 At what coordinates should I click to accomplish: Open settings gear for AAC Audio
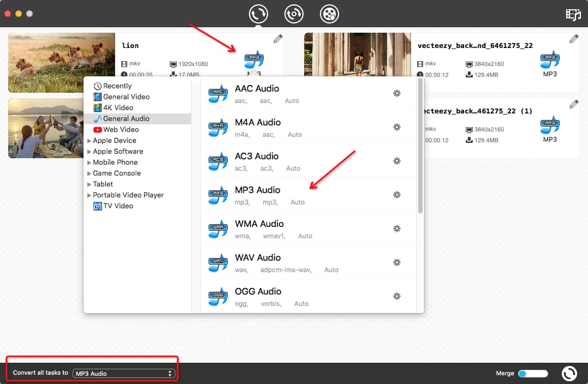(397, 93)
